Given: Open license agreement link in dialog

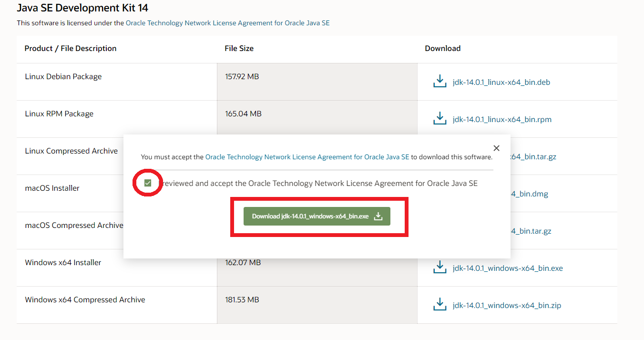Looking at the screenshot, I should (307, 156).
